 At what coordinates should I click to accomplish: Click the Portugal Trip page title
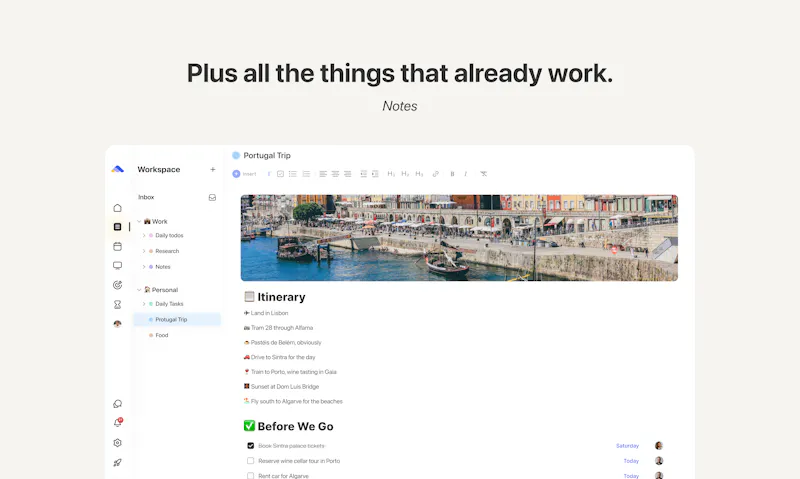coord(267,156)
